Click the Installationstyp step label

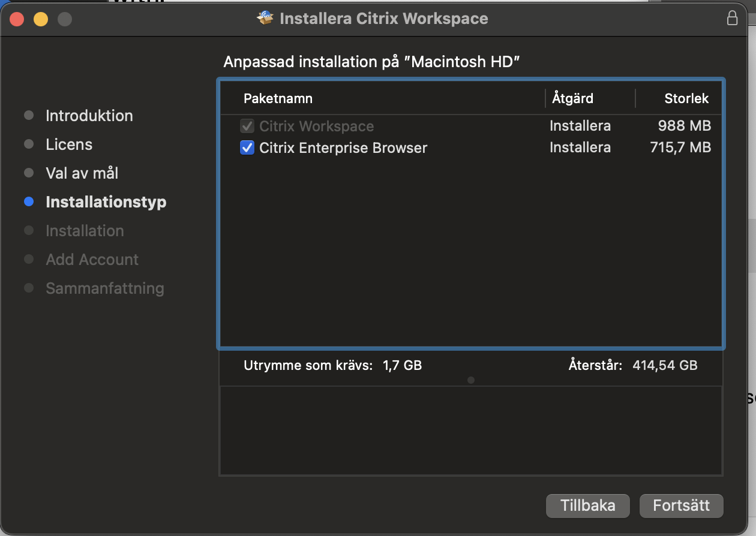(x=106, y=202)
